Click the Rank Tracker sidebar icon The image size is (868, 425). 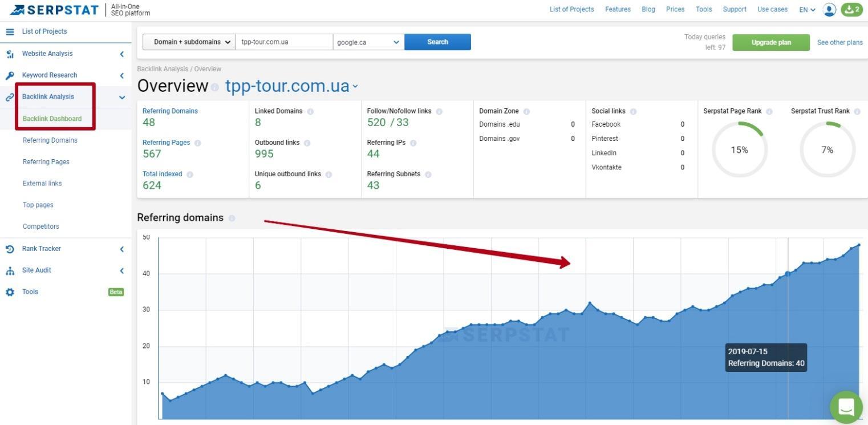click(x=10, y=249)
